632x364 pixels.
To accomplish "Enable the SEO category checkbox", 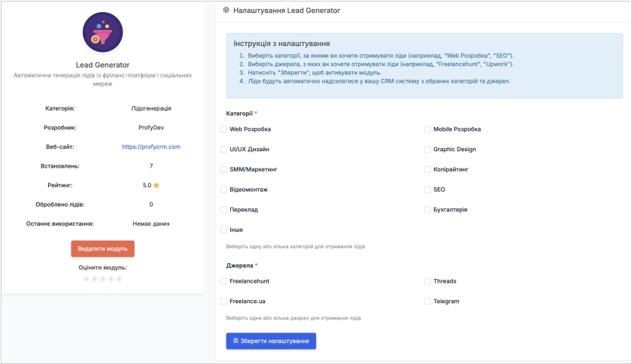I will click(427, 190).
